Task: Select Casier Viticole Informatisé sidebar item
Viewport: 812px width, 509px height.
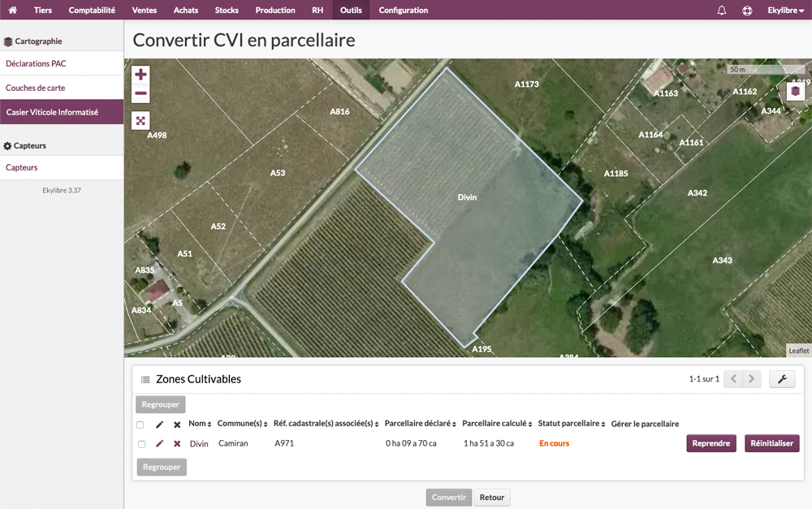Action: 62,112
